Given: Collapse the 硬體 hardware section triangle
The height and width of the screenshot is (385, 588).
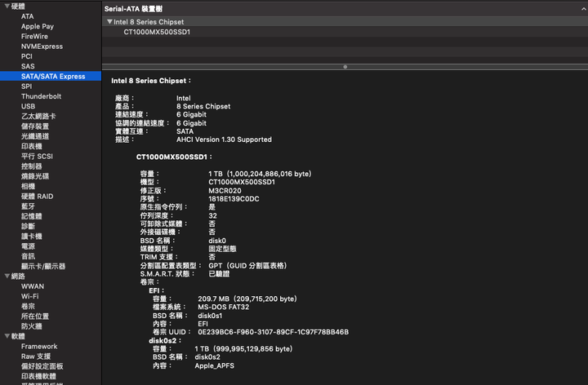Looking at the screenshot, I should click(7, 6).
